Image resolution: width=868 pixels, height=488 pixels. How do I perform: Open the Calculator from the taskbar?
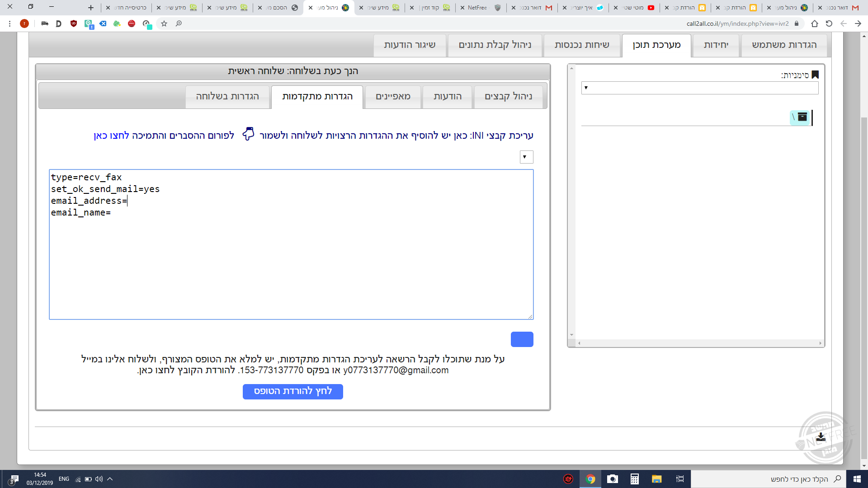pos(634,479)
